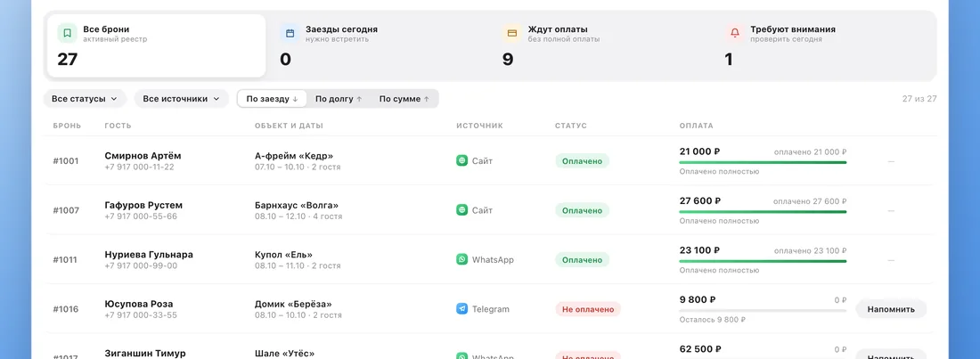
Task: Click the payment progress bar for 27 600 ₽
Action: (x=763, y=211)
